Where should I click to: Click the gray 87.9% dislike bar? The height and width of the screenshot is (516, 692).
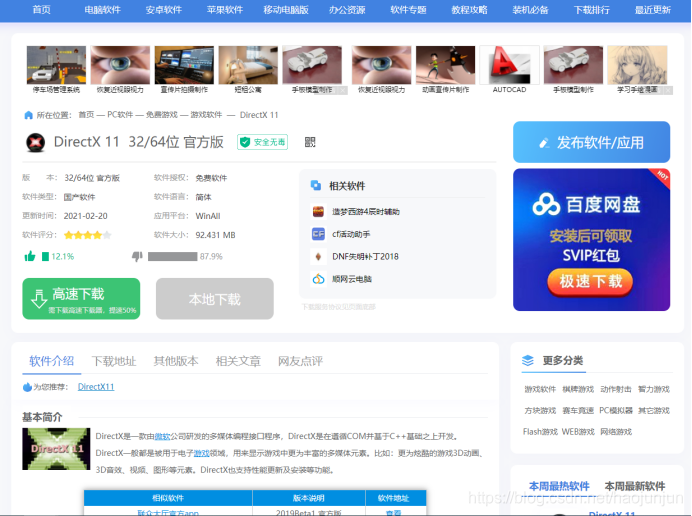coord(173,256)
